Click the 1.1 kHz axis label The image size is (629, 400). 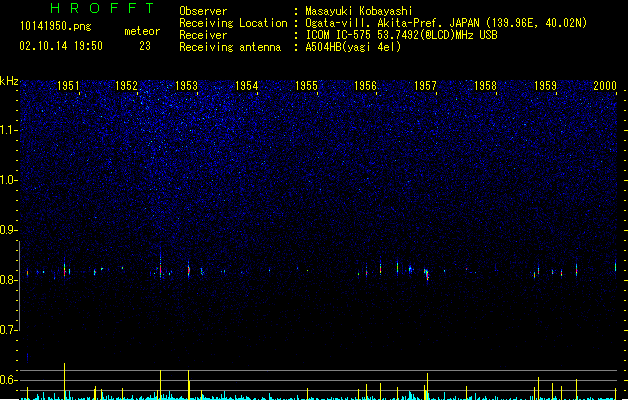[9, 130]
